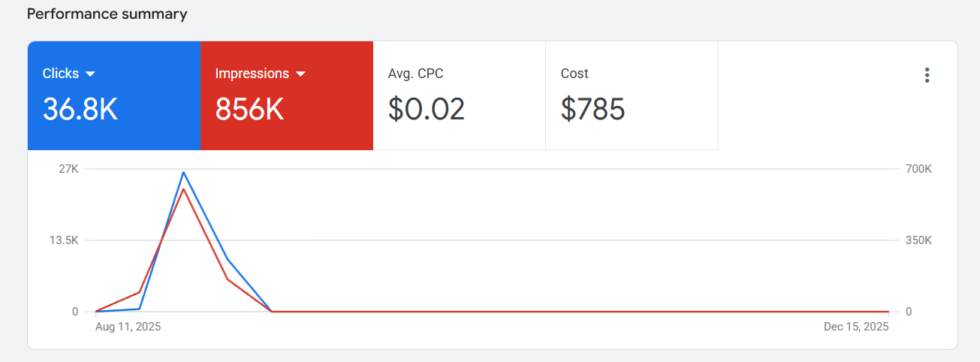The width and height of the screenshot is (980, 362).
Task: Click the 27K left axis label
Action: click(69, 169)
